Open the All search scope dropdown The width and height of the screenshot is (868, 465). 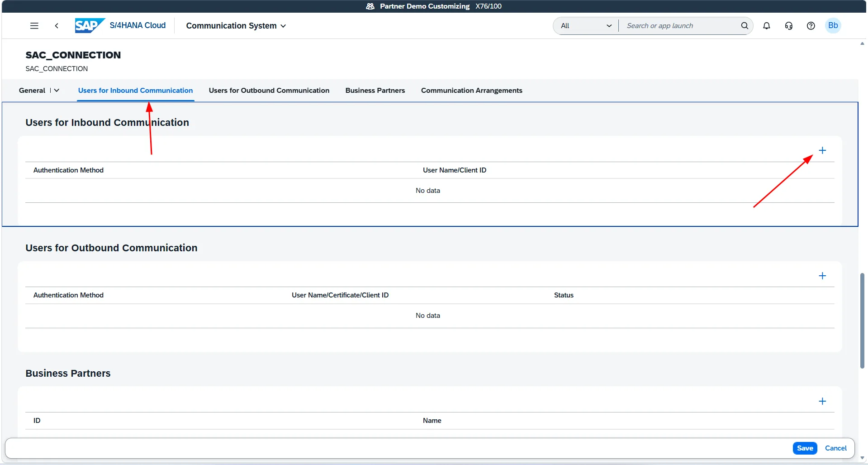[586, 26]
